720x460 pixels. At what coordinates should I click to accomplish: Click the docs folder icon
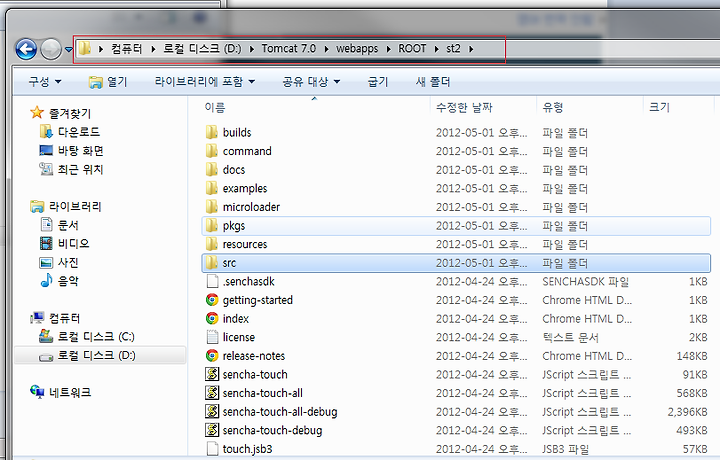(211, 169)
